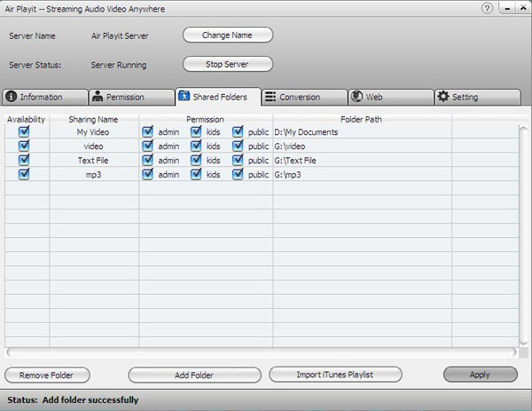Click the Setting tab's gear icon
The width and height of the screenshot is (532, 411).
pos(443,97)
